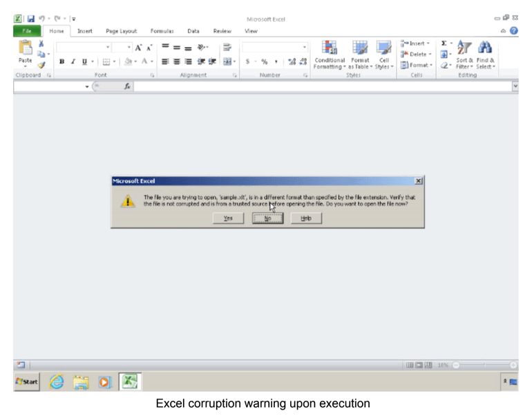Click Yes in the Excel warning dialog
The width and height of the screenshot is (532, 418).
point(228,218)
